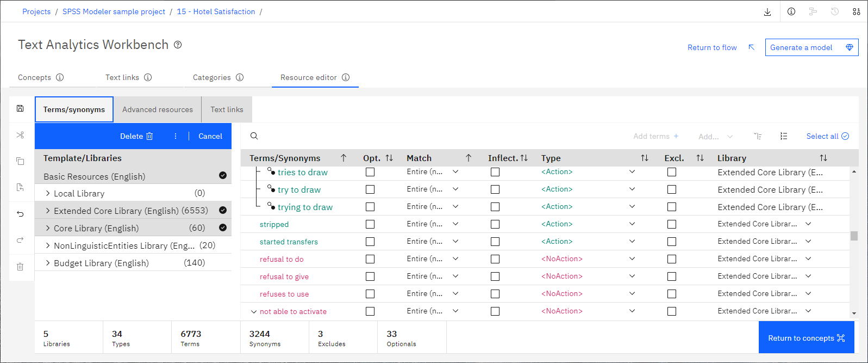868x363 pixels.
Task: Click the Delete button in blue bar
Action: coord(136,136)
